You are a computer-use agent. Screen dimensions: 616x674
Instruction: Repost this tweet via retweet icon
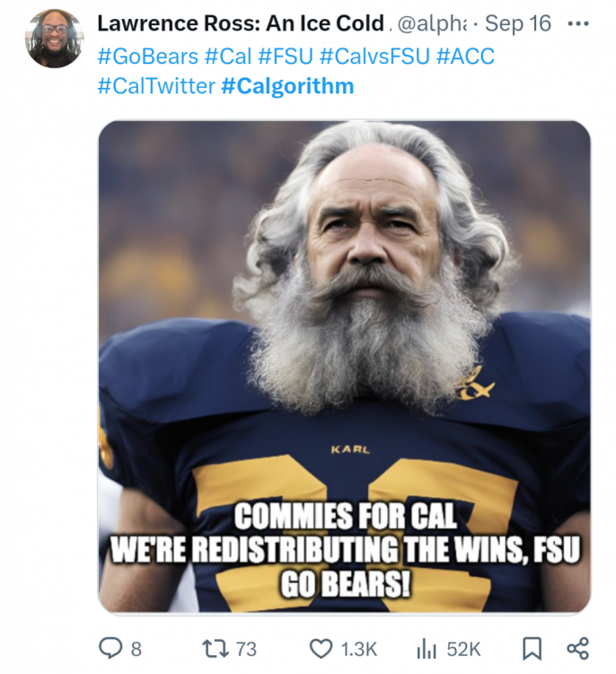213,648
